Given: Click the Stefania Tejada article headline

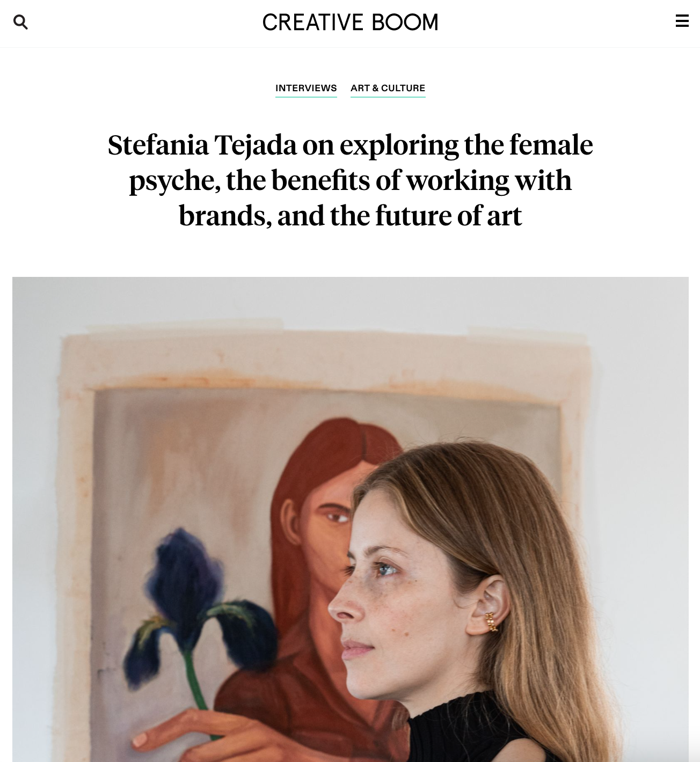Looking at the screenshot, I should (x=350, y=180).
